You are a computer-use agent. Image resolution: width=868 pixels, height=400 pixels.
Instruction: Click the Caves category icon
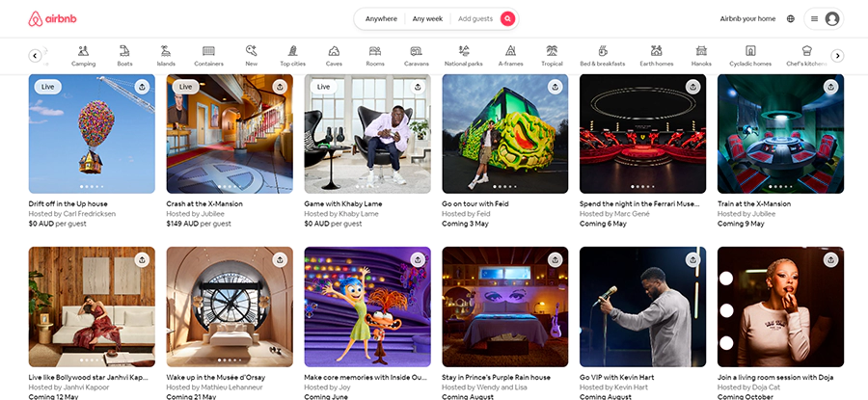point(334,51)
